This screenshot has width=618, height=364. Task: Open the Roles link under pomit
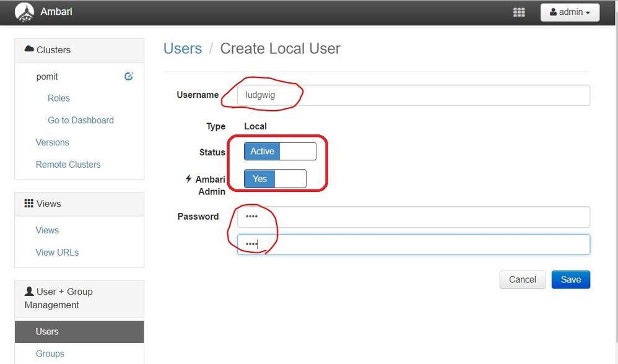tap(59, 98)
